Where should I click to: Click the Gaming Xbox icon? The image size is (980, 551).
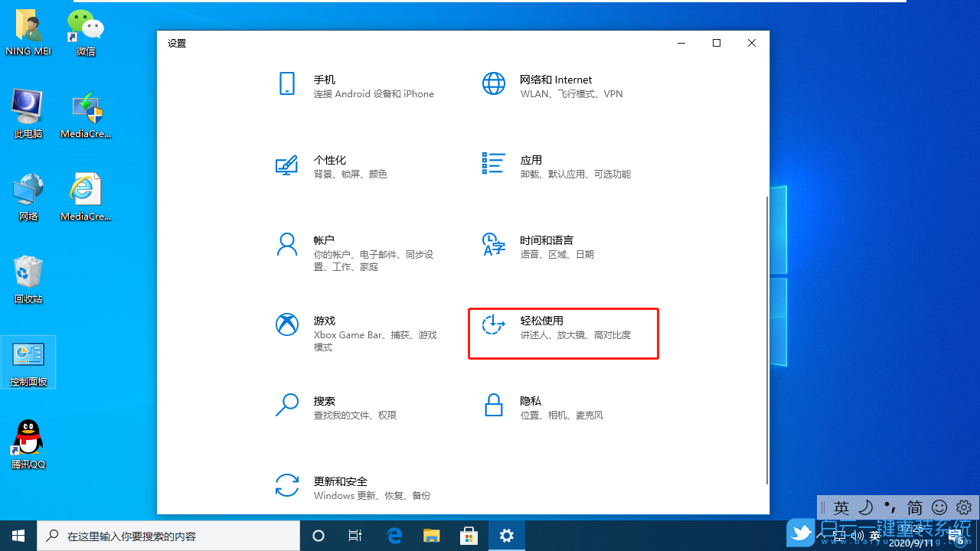pyautogui.click(x=286, y=324)
